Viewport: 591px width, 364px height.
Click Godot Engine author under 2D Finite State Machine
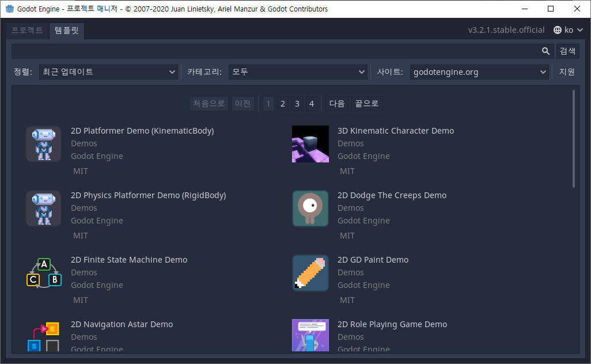point(97,285)
